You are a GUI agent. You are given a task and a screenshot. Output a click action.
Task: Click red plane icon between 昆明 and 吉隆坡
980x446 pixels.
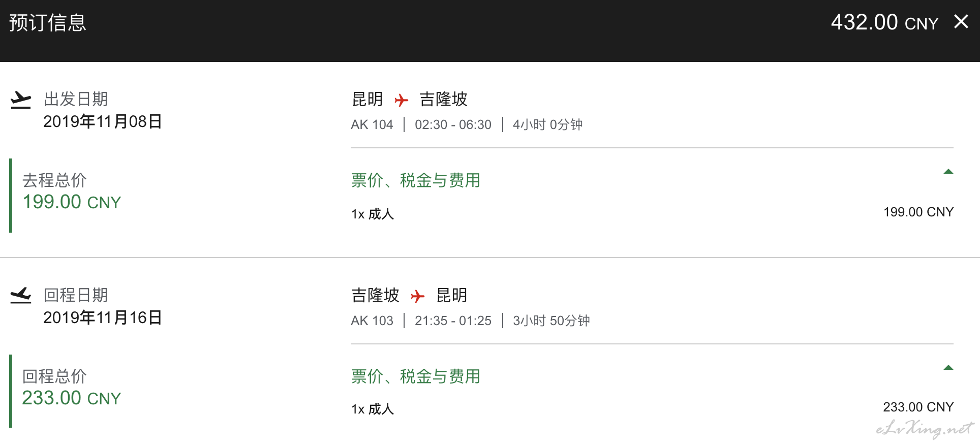402,100
